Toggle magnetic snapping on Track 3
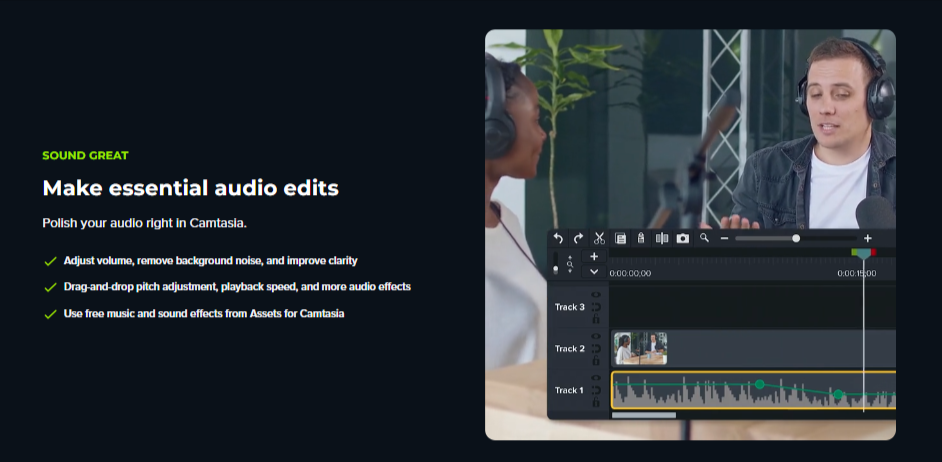This screenshot has height=462, width=942. 596,307
